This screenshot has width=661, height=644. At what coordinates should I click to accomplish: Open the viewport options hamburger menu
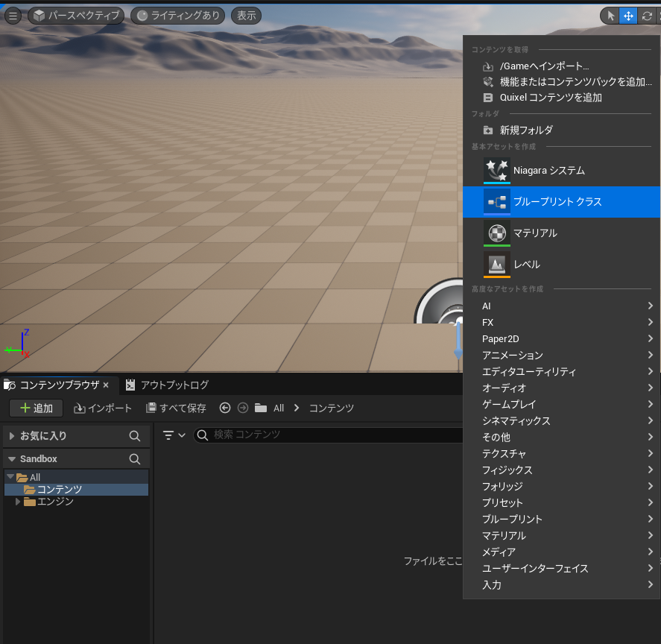click(x=13, y=16)
